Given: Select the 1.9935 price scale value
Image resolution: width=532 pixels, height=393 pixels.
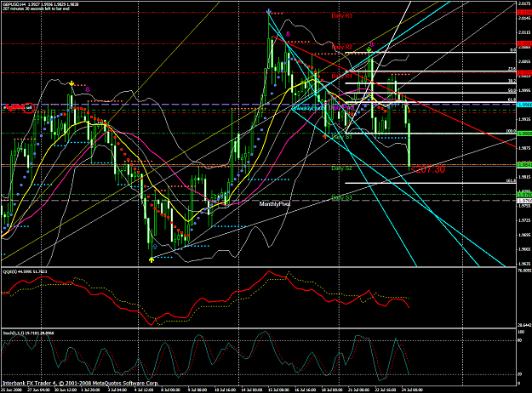Looking at the screenshot, I should [524, 119].
